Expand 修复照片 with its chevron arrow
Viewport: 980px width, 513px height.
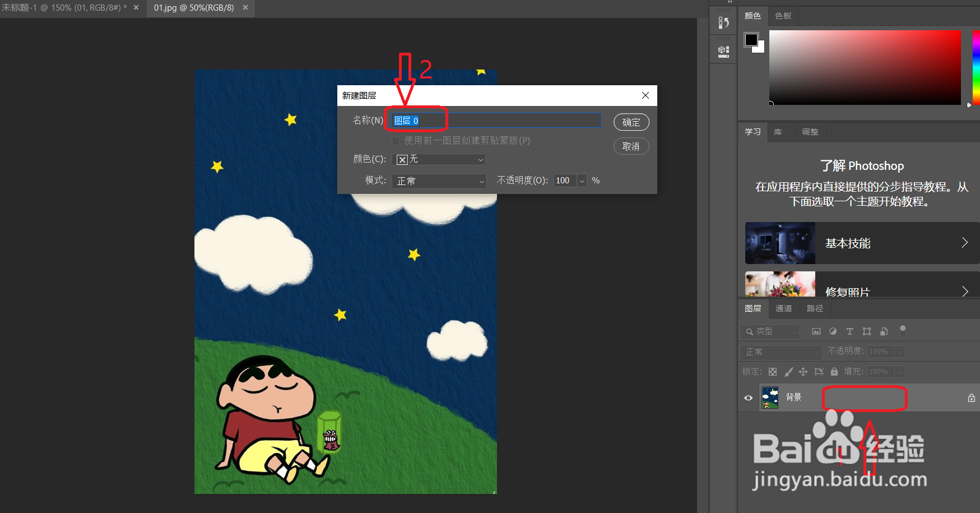pos(965,291)
